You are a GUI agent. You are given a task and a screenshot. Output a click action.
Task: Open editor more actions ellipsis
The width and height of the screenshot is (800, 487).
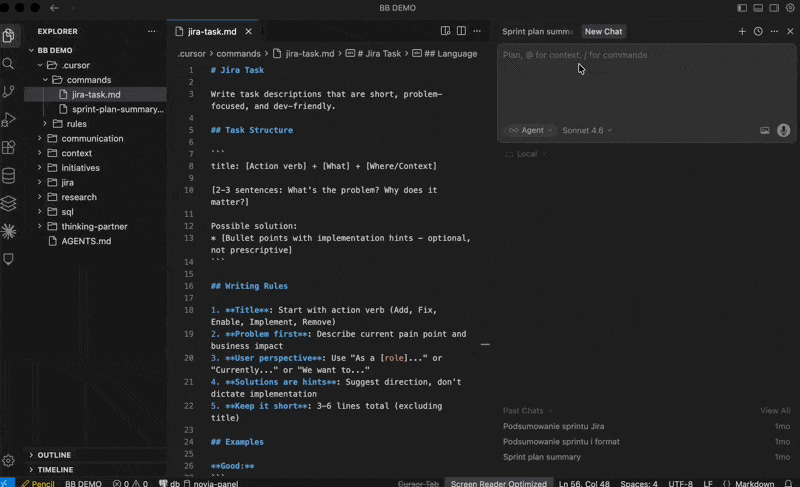click(477, 31)
